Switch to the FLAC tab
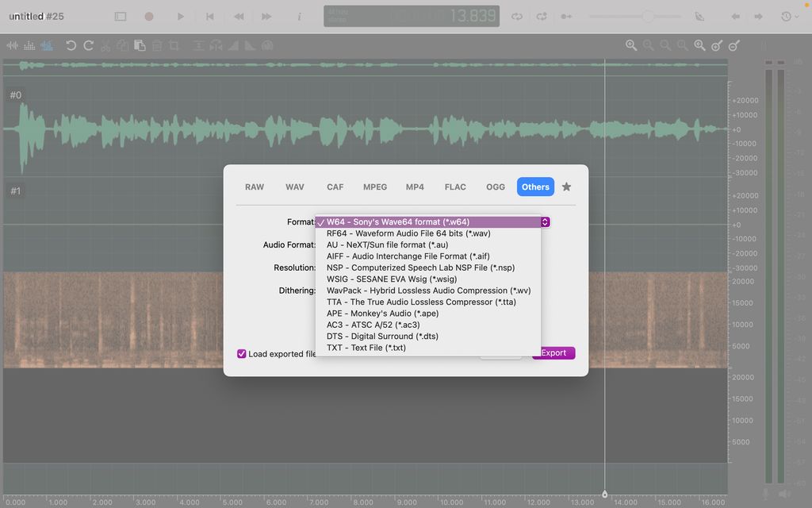 [455, 187]
